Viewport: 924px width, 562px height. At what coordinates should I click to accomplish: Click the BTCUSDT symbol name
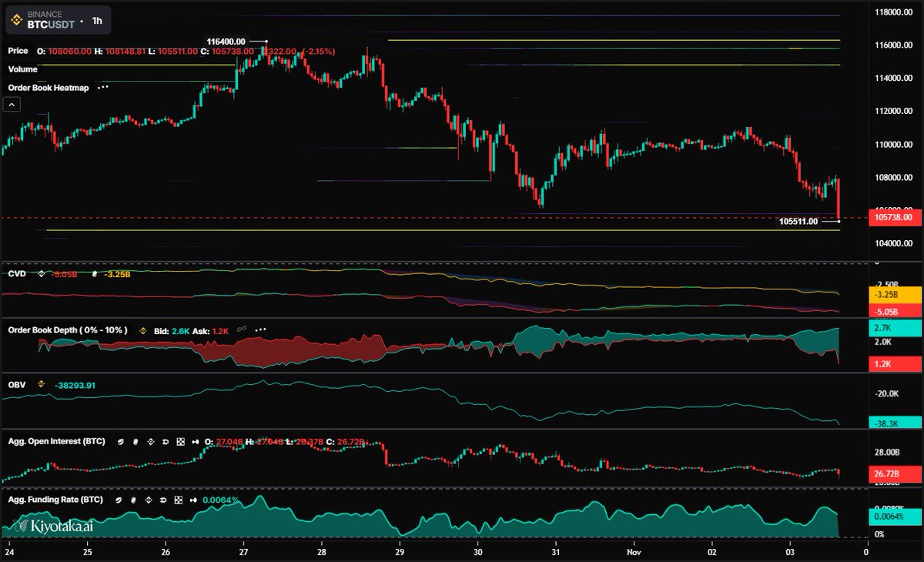point(49,21)
